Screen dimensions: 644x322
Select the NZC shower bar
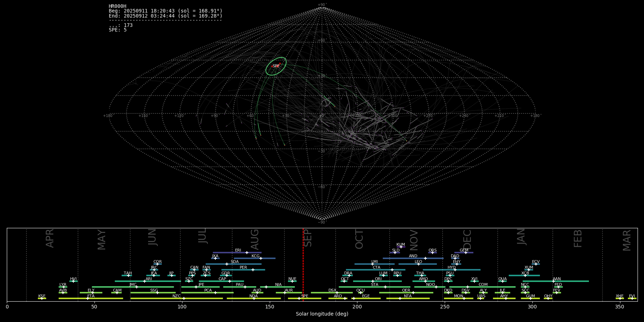pyautogui.click(x=177, y=298)
